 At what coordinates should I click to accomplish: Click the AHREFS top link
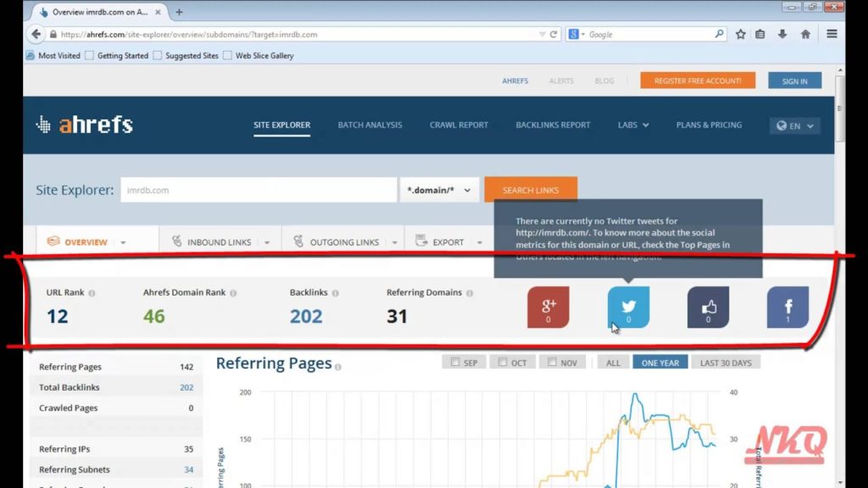coord(515,80)
